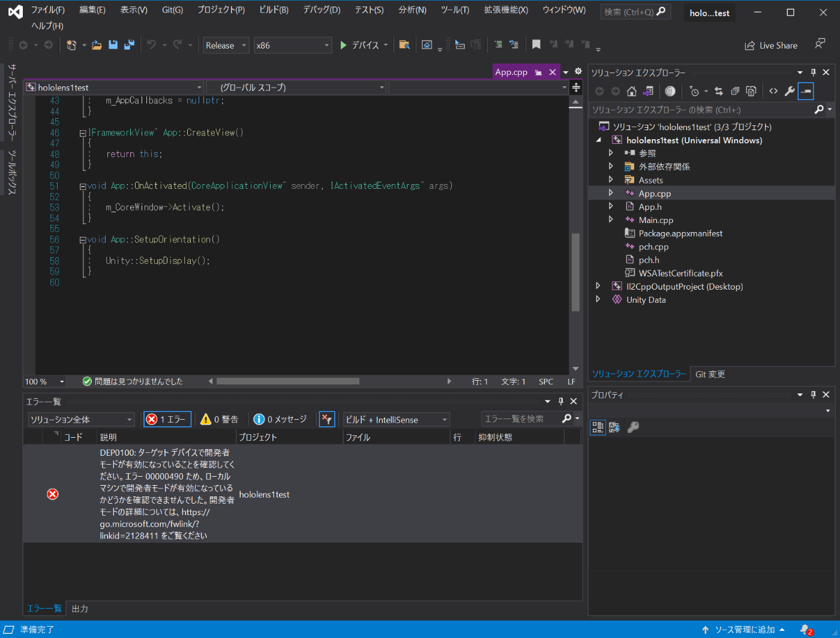Click Sync with Active Document icon
Image resolution: width=840 pixels, height=638 pixels.
(719, 91)
